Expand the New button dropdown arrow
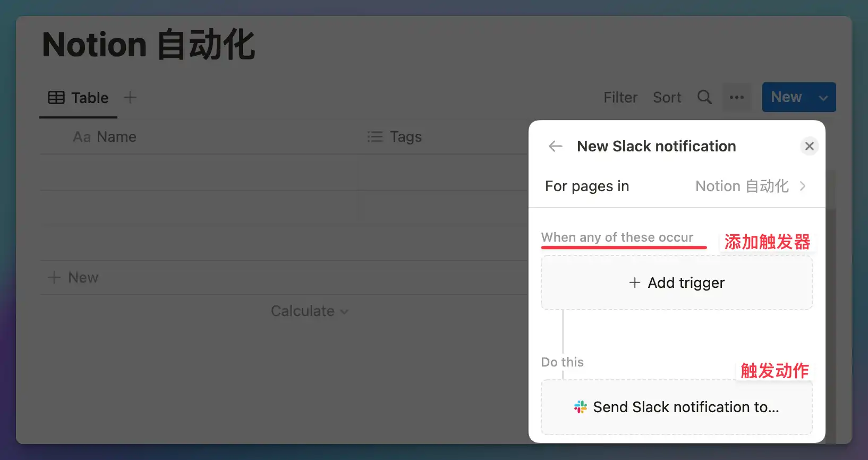The image size is (868, 460). (x=823, y=98)
